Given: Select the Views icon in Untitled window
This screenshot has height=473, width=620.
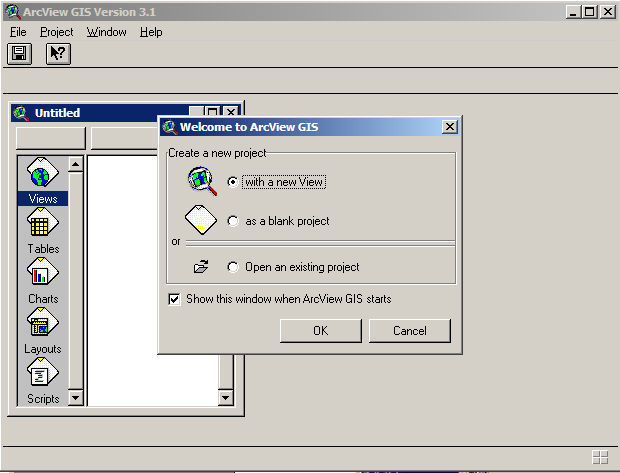Looking at the screenshot, I should tap(43, 172).
